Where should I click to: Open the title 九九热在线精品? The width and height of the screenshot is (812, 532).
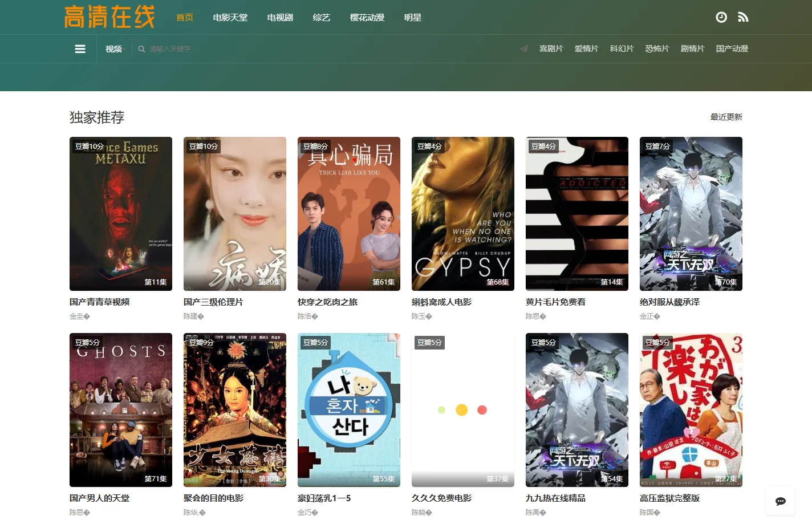coord(555,498)
